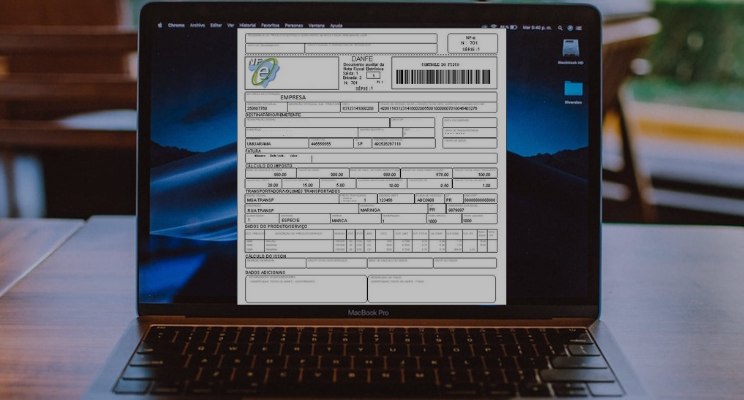The width and height of the screenshot is (744, 400).
Task: Click the SP state field
Action: click(362, 143)
